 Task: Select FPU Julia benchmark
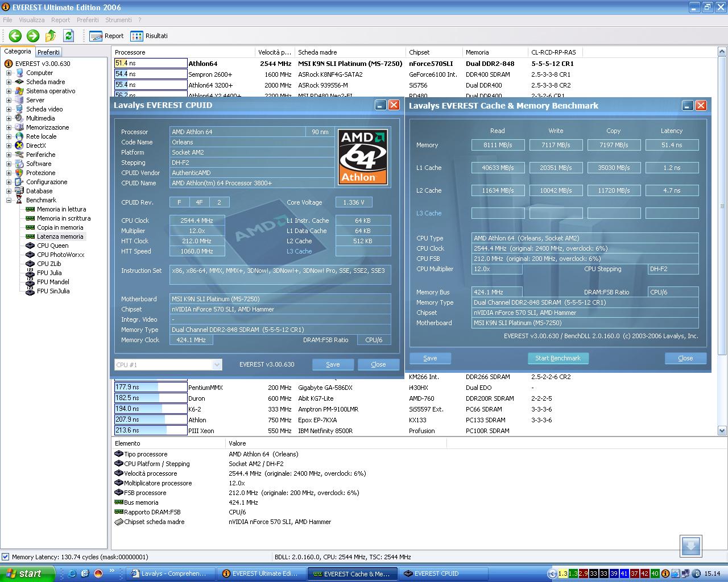click(x=49, y=273)
